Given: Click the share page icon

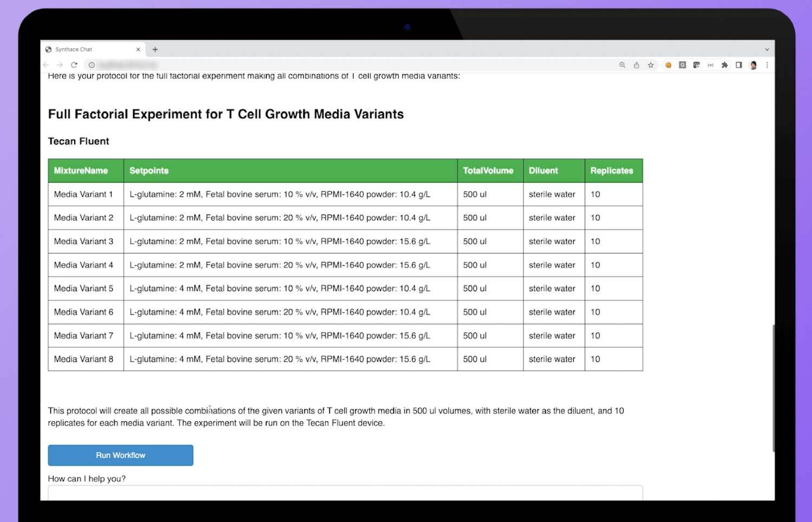Looking at the screenshot, I should pyautogui.click(x=637, y=65).
